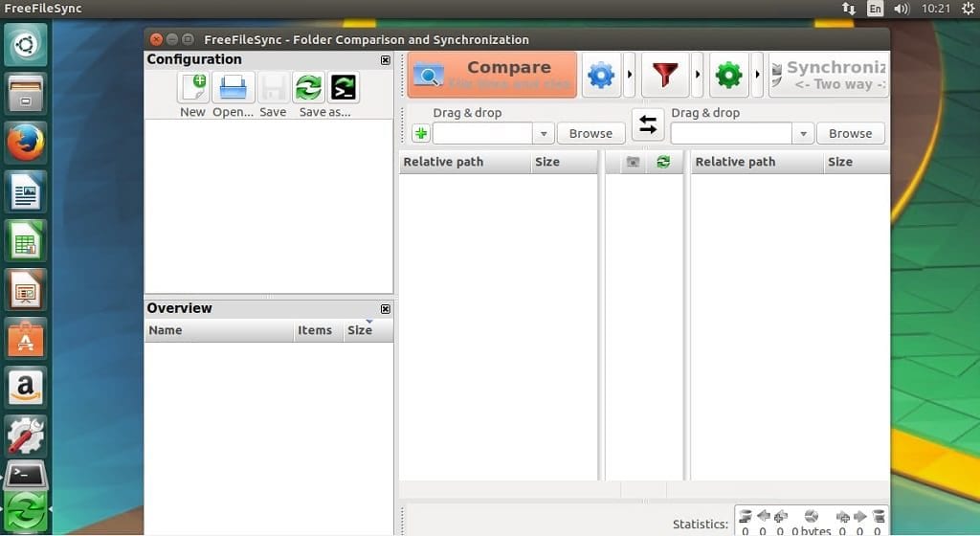The width and height of the screenshot is (980, 536).
Task: Open comparison settings blue gear
Action: click(x=601, y=75)
